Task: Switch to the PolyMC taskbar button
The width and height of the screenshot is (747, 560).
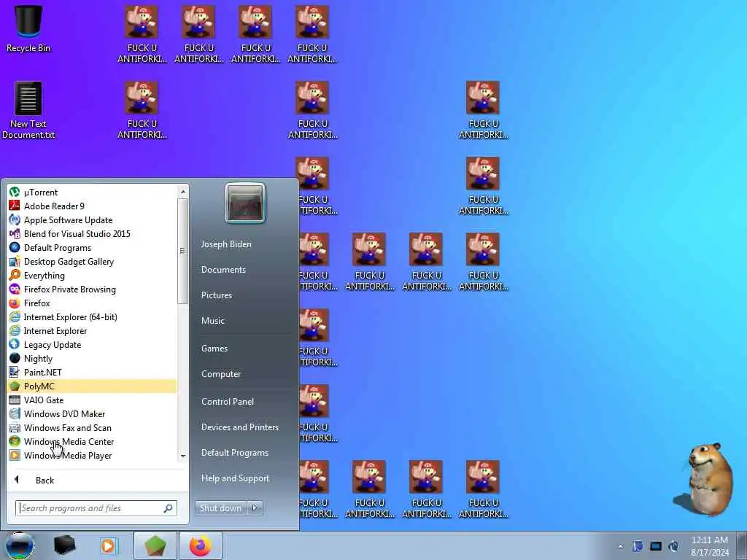Action: point(155,545)
